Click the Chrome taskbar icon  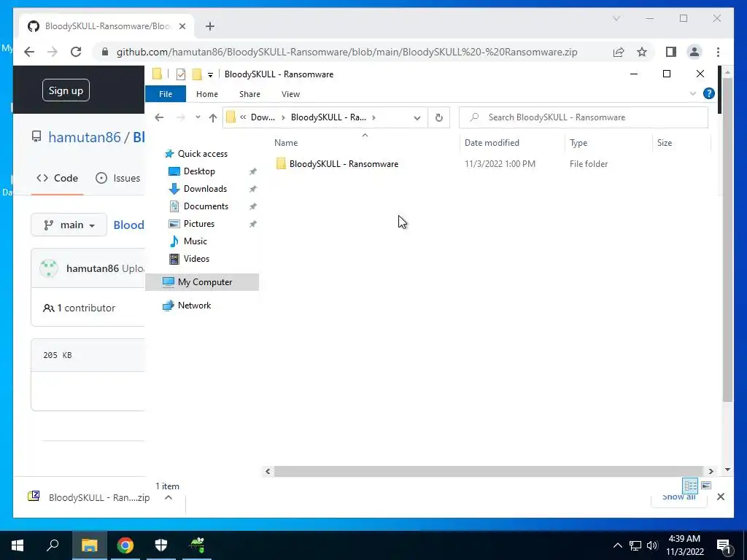[x=125, y=545]
